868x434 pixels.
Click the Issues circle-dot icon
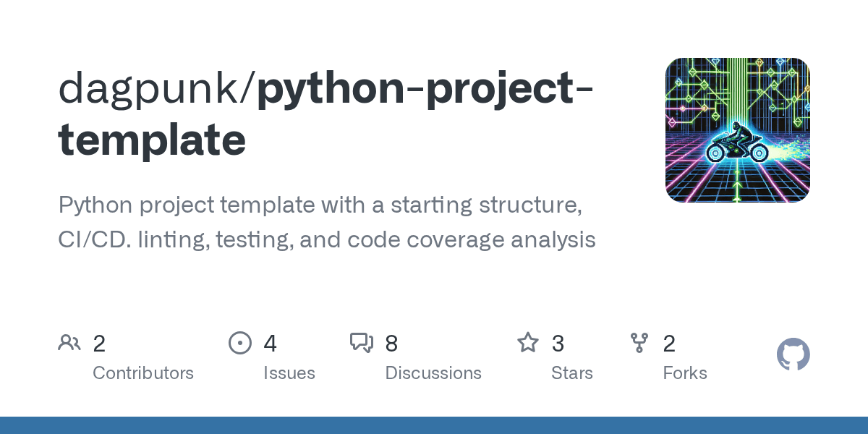point(239,343)
